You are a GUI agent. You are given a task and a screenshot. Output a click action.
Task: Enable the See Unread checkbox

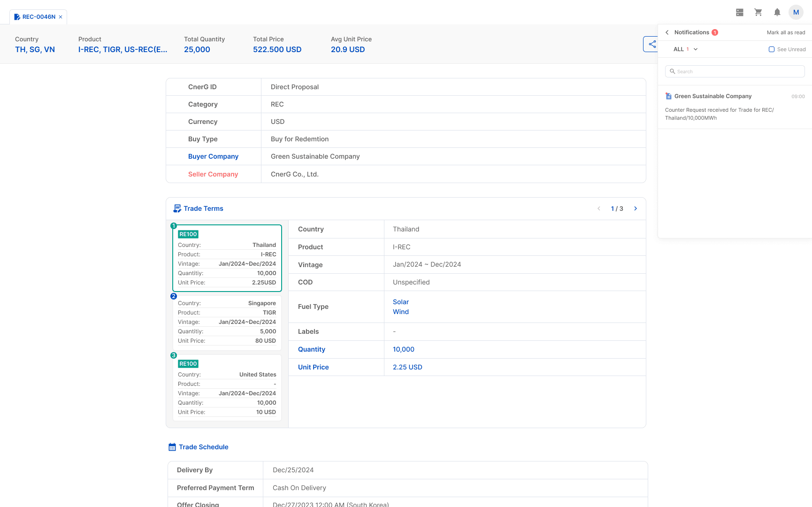tap(771, 49)
